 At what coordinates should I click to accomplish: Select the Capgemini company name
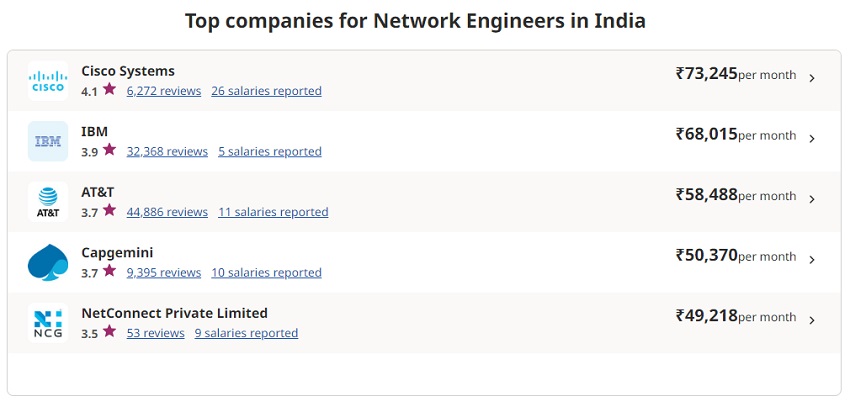click(x=117, y=252)
